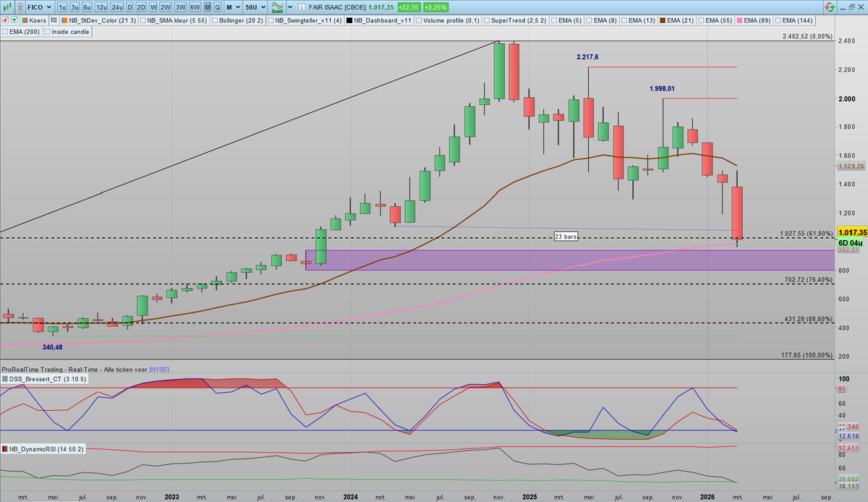Click the 1.998,01 swing high label
This screenshot has height=502, width=868.
tap(662, 88)
